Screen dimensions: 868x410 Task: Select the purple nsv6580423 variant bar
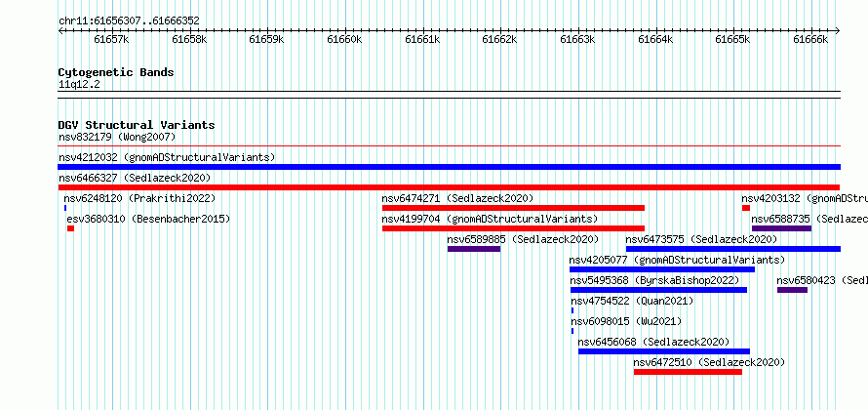pyautogui.click(x=792, y=290)
